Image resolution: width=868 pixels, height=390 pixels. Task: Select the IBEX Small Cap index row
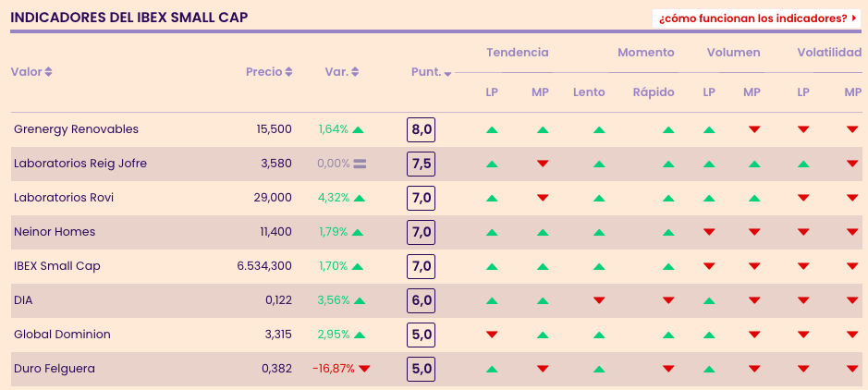point(56,266)
